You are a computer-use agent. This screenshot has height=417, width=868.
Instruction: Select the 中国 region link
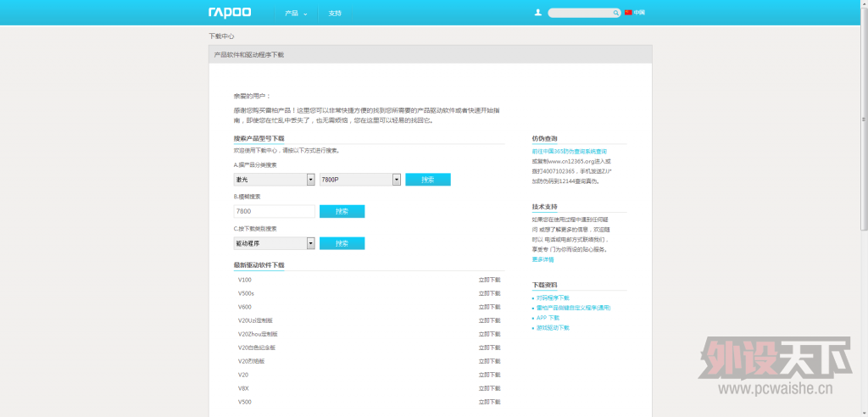point(639,12)
